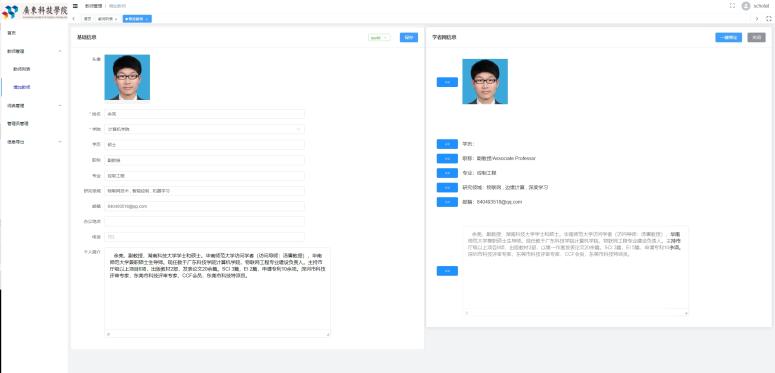The width and height of the screenshot is (775, 373).
Task: Click the blue one-click sync button in the scholar panel
Action: click(x=728, y=38)
